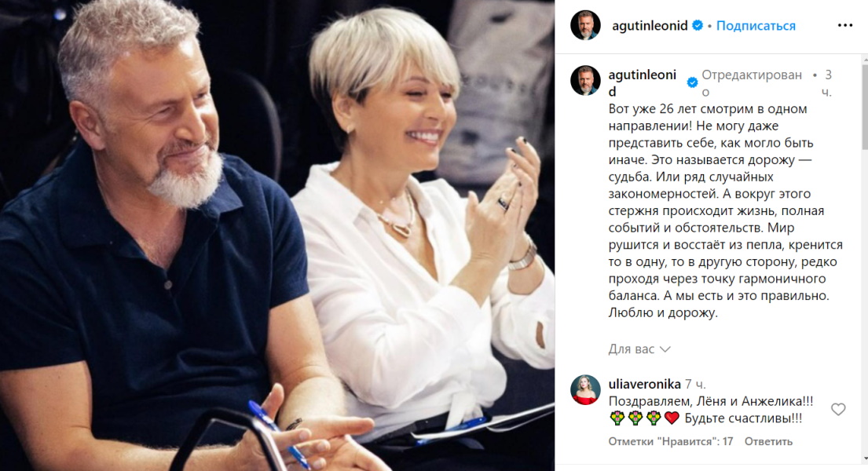Click the "7 ч." comment timestamp

[x=695, y=384]
